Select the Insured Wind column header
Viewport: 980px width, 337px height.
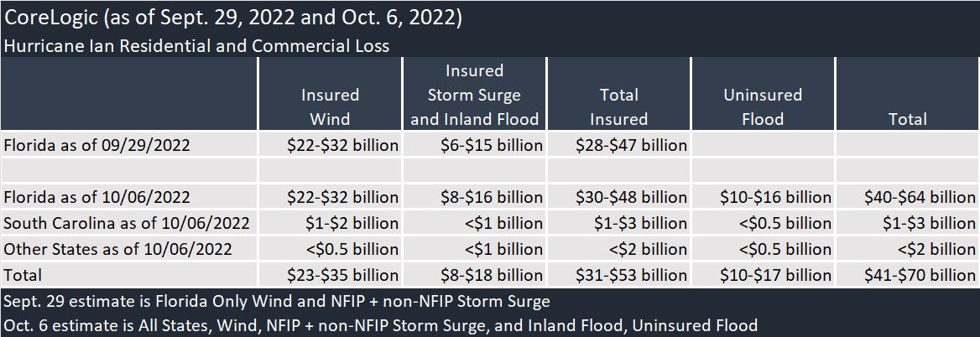[330, 106]
